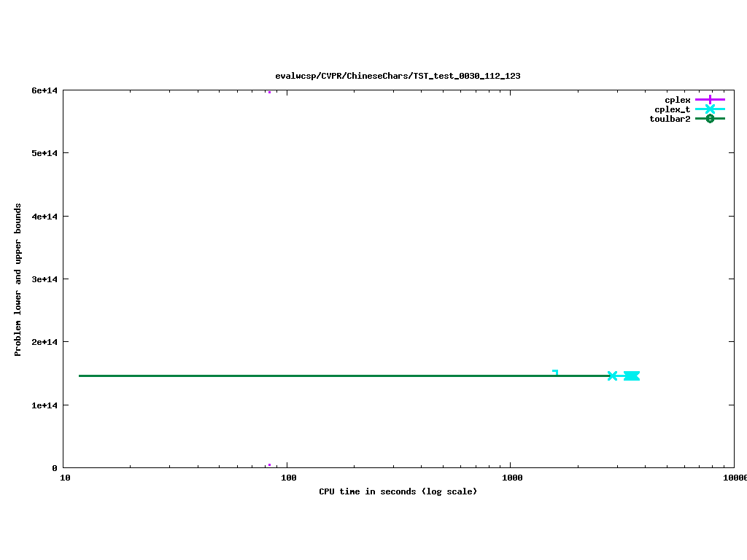Click the y-axis label Problem lower and upper bounds
The image size is (747, 560).
(18, 279)
